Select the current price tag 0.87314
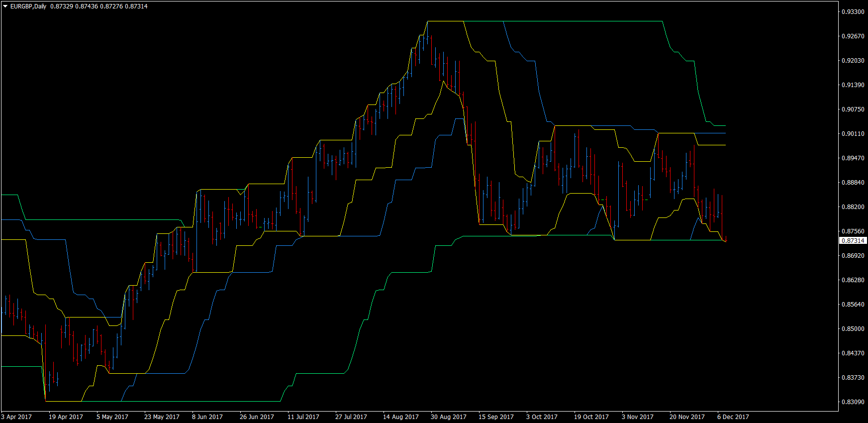 [x=853, y=240]
